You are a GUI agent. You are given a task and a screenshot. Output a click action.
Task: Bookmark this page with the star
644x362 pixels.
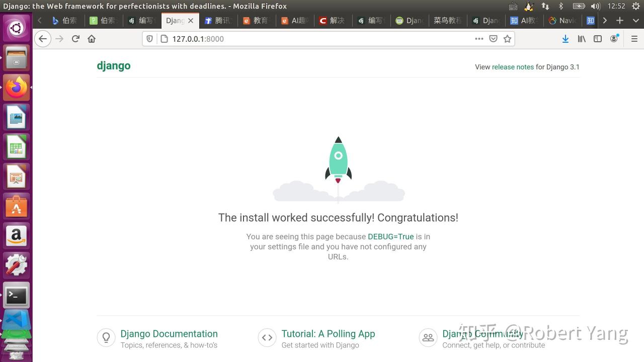pyautogui.click(x=507, y=39)
